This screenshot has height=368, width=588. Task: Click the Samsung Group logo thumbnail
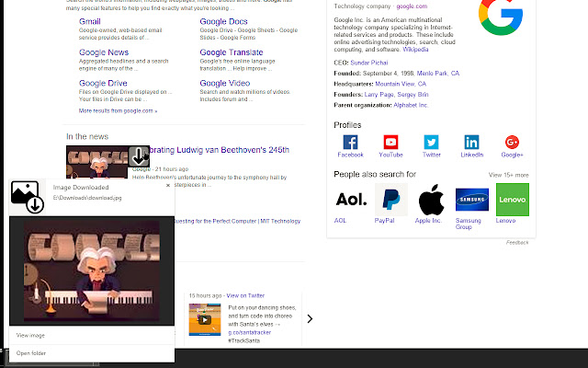(472, 200)
